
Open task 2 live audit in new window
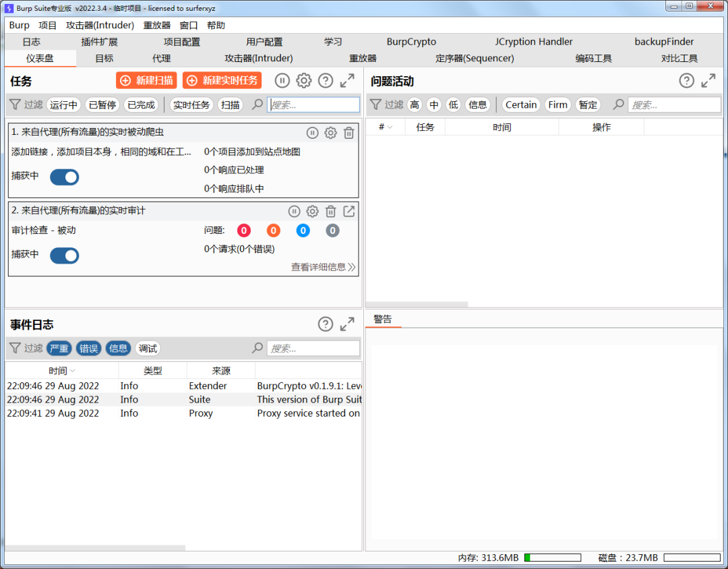pyautogui.click(x=348, y=211)
